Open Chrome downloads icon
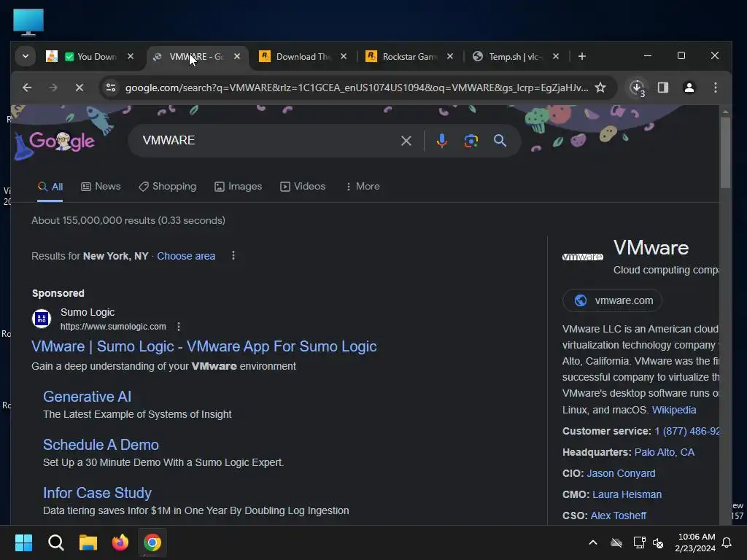This screenshot has height=560, width=747. (x=638, y=87)
